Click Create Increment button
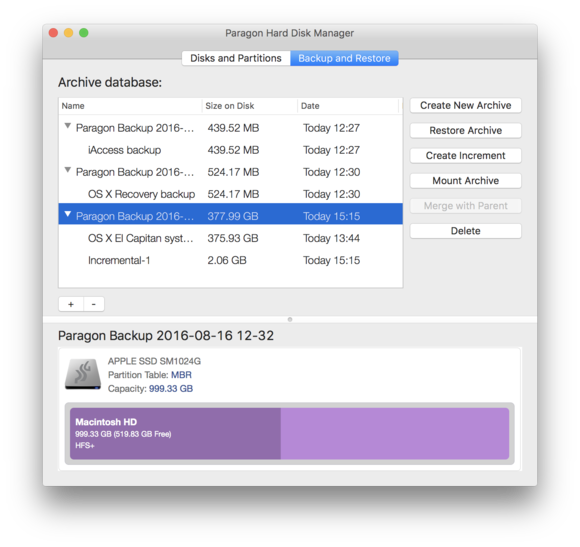 (466, 156)
